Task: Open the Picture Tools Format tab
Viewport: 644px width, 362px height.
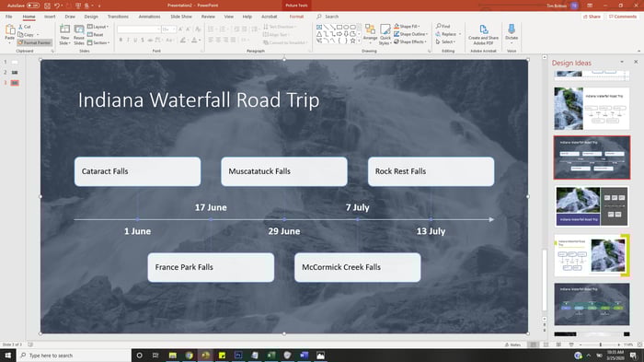Action: [296, 17]
